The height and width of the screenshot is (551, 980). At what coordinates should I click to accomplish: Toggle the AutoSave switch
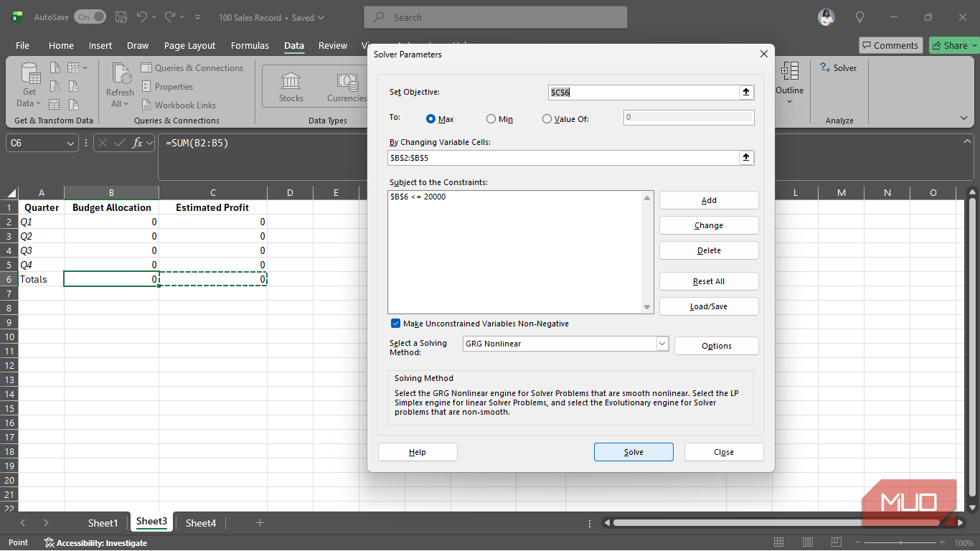[89, 17]
